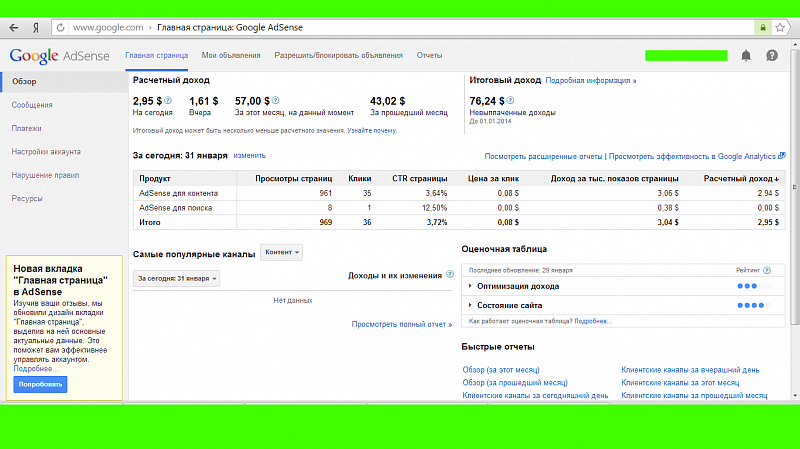Click изменить next to 31 января
The width and height of the screenshot is (800, 449).
coord(249,156)
